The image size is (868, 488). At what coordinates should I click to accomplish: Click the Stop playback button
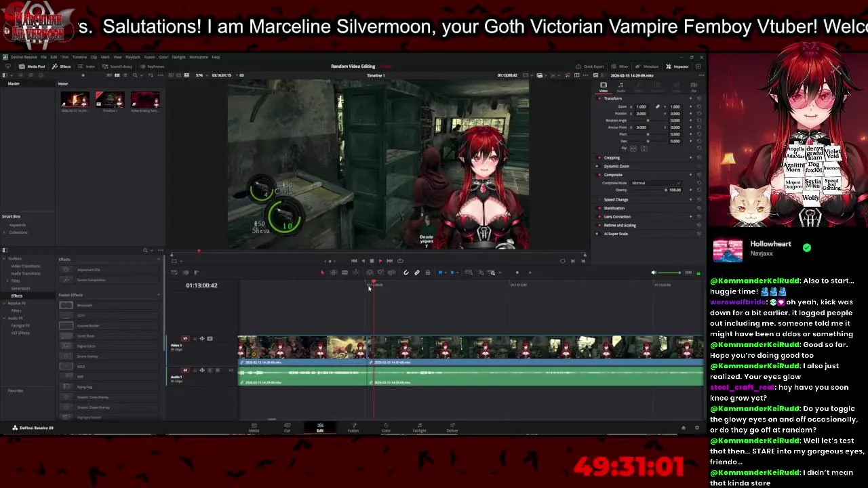click(371, 261)
